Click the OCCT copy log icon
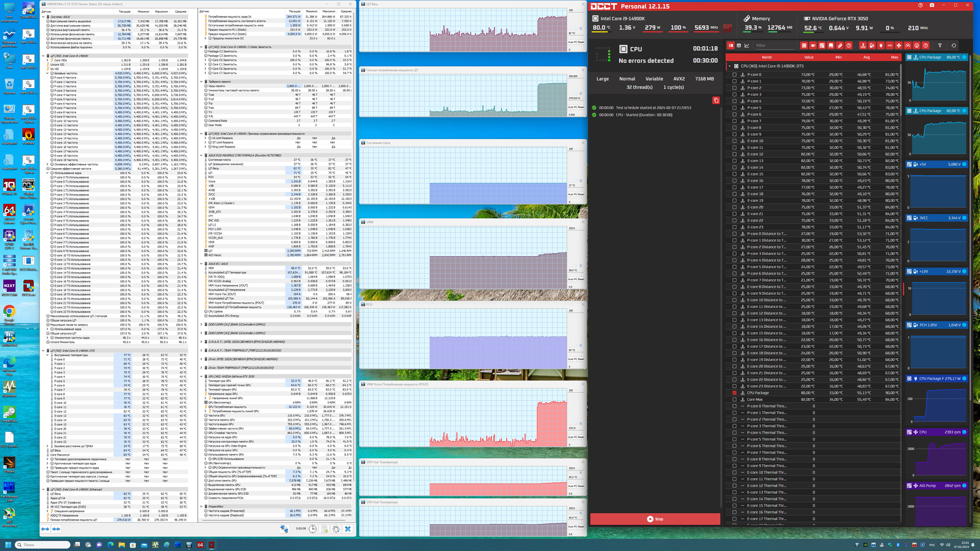The height and width of the screenshot is (551, 980). (716, 101)
